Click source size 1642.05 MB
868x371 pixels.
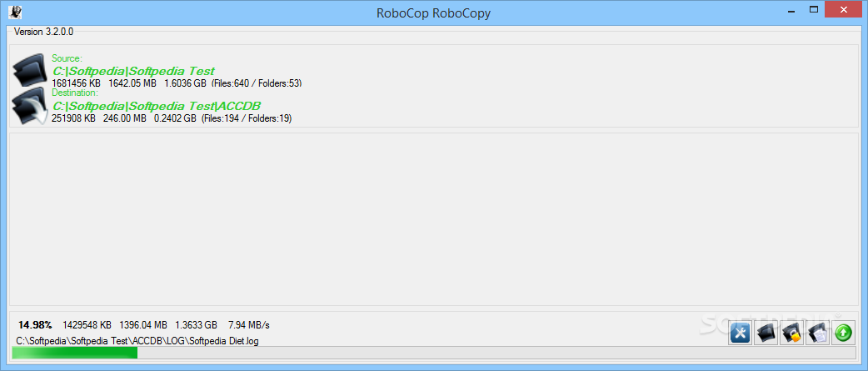(132, 83)
